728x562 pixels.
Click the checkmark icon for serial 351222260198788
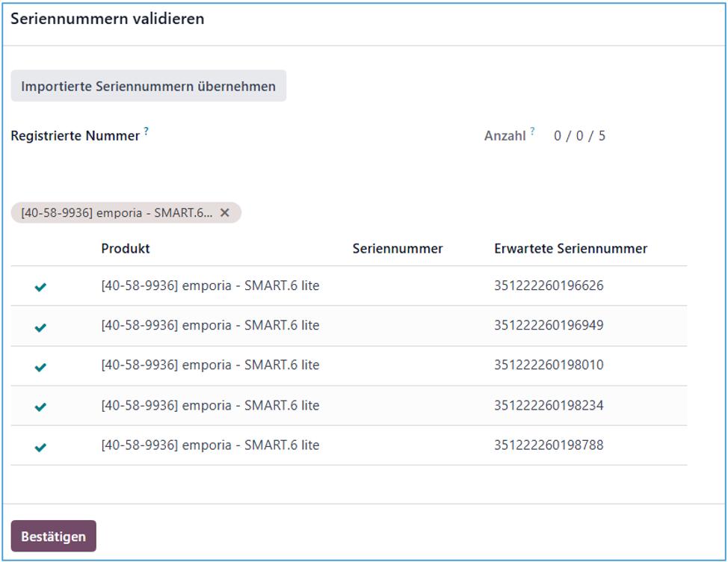click(x=40, y=446)
